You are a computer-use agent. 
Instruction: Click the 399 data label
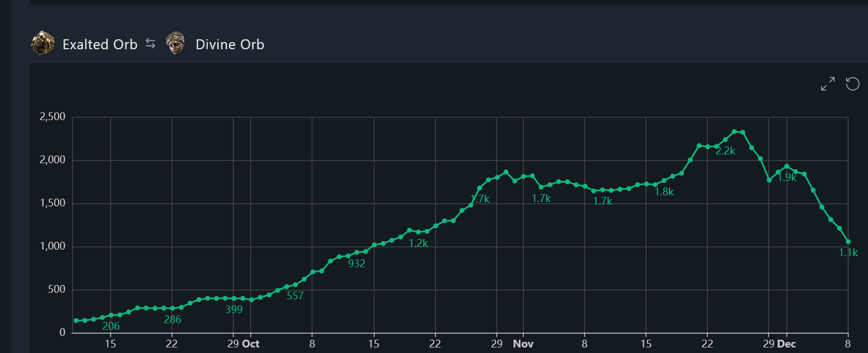pyautogui.click(x=234, y=309)
